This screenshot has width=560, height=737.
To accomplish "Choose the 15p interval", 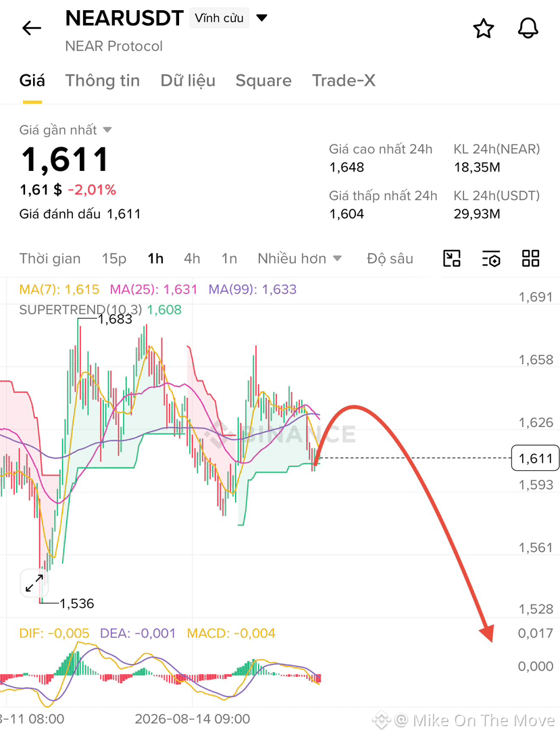I will (x=114, y=259).
